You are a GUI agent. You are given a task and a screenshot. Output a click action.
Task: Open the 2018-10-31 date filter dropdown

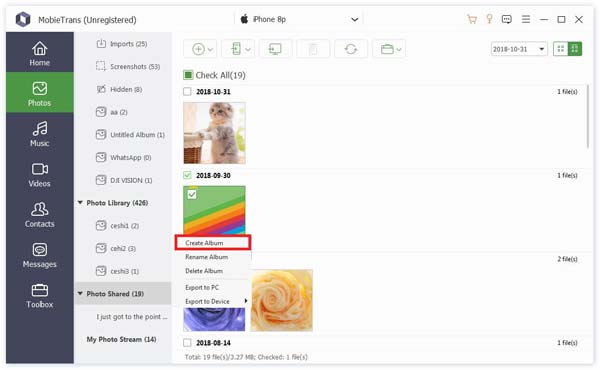519,49
